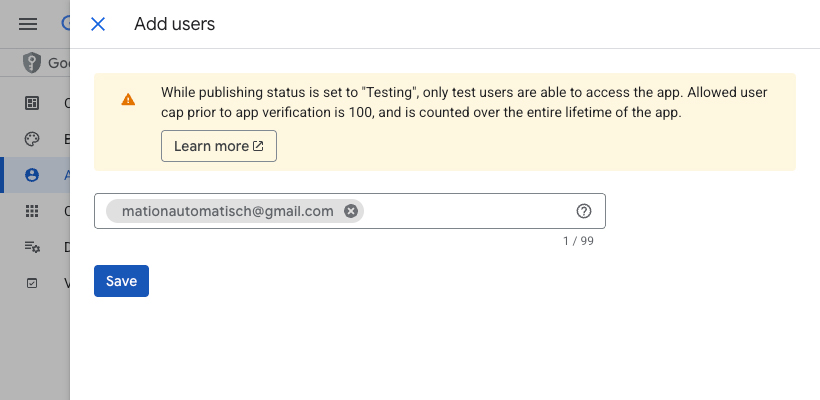
Task: Close the Add users panel
Action: (x=98, y=24)
